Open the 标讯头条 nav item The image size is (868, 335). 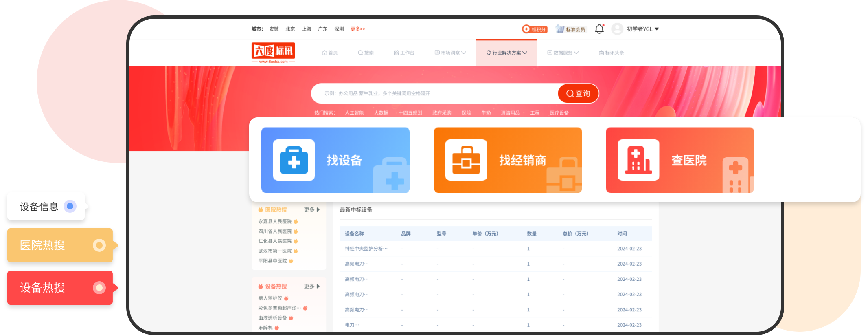[611, 53]
